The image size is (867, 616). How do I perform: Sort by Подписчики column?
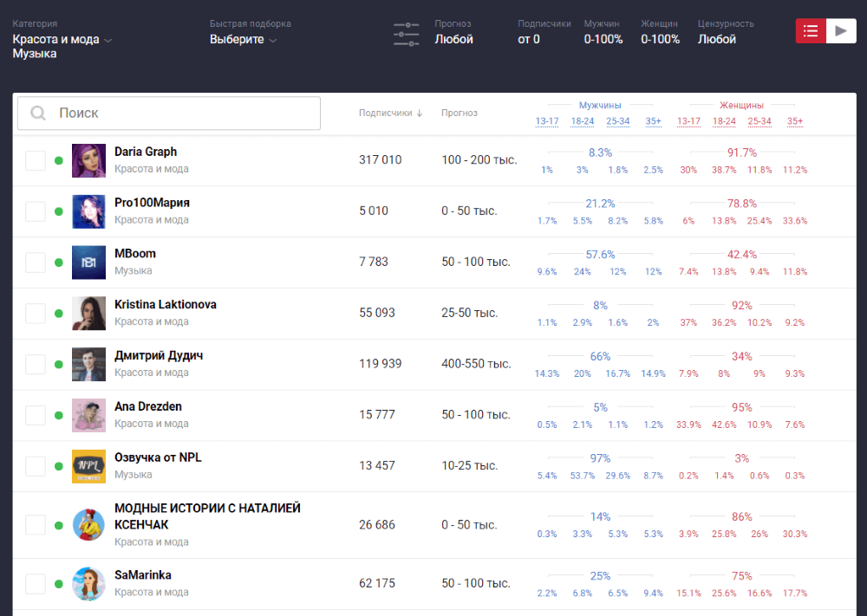pos(390,113)
